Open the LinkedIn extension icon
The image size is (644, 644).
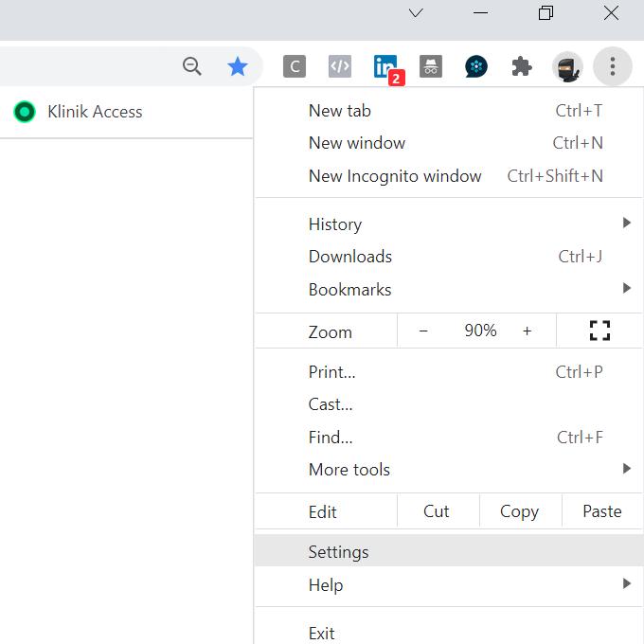pos(385,66)
